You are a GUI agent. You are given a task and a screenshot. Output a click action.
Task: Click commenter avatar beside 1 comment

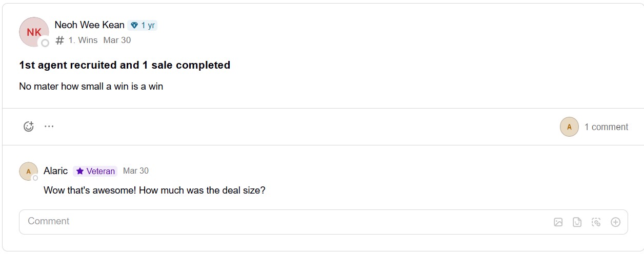pos(569,127)
